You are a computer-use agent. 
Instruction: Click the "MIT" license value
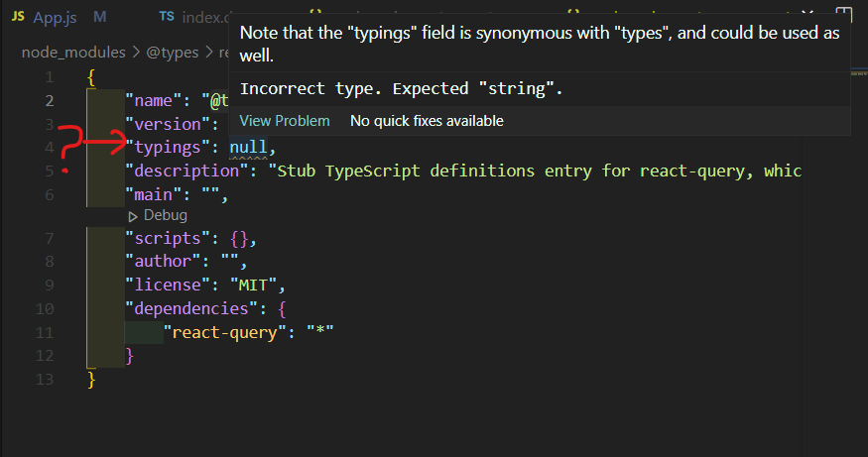[253, 285]
